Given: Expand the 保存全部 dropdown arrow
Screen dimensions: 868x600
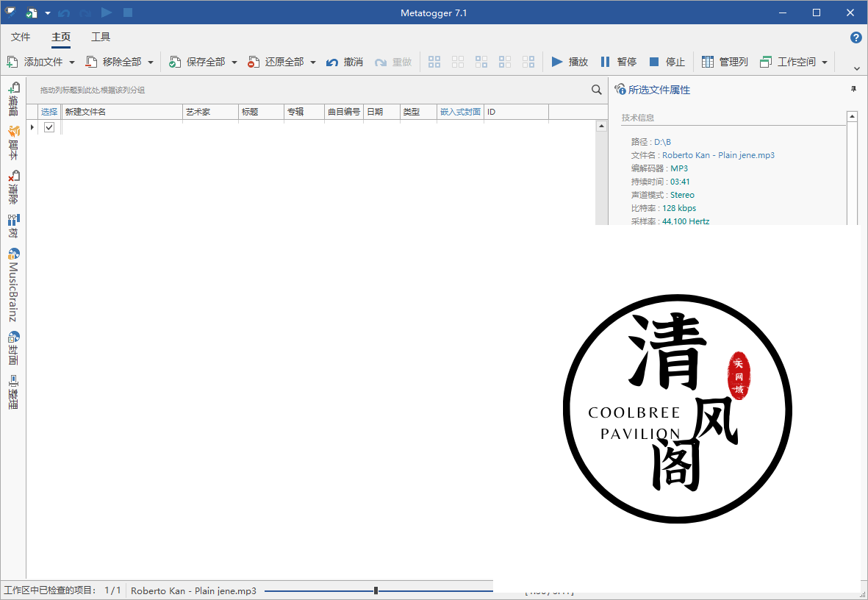Looking at the screenshot, I should 234,62.
